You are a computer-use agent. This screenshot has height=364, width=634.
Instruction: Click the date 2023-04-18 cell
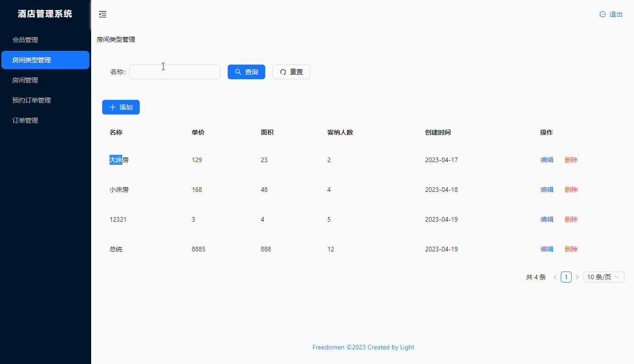coord(442,190)
